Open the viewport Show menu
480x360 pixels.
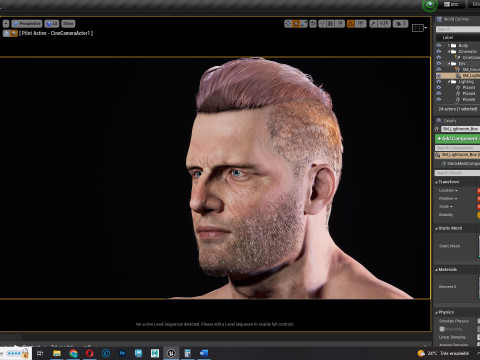point(68,24)
